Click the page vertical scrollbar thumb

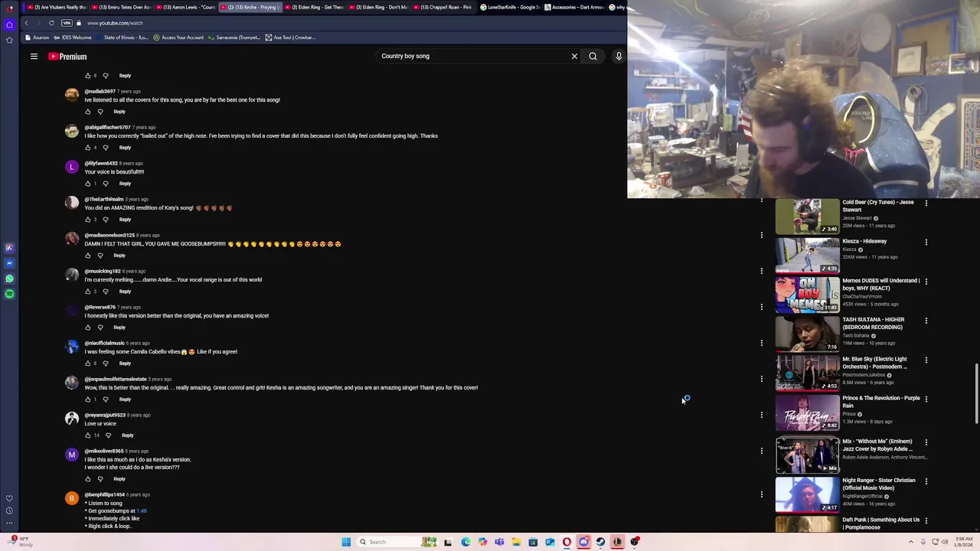(977, 394)
